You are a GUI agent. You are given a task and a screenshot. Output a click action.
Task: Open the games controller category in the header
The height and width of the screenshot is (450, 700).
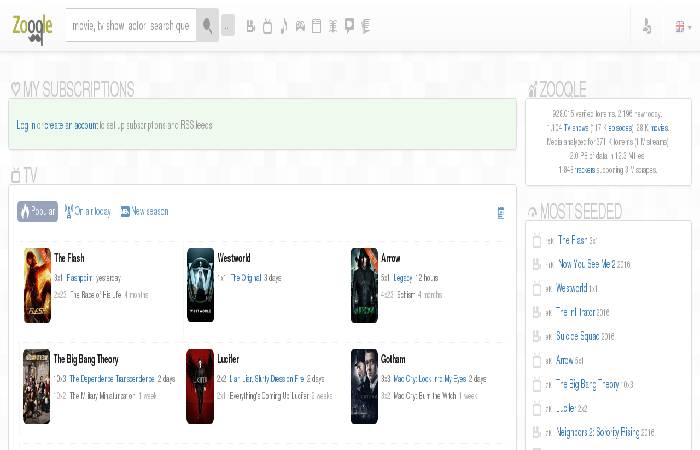300,26
